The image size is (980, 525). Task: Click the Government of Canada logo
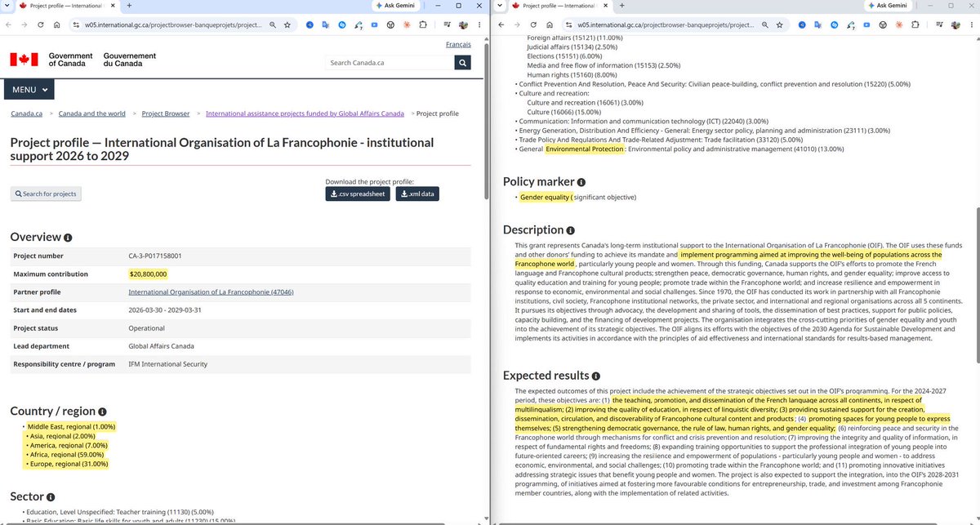click(x=82, y=60)
